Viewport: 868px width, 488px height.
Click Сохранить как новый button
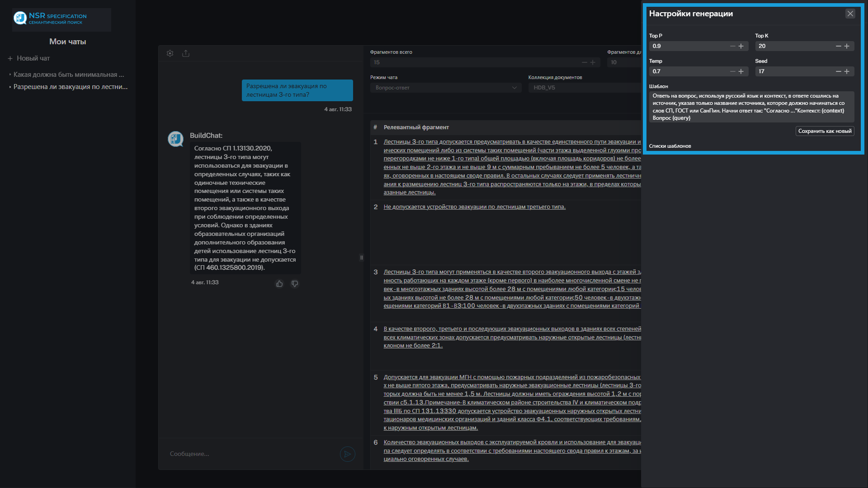tap(825, 131)
